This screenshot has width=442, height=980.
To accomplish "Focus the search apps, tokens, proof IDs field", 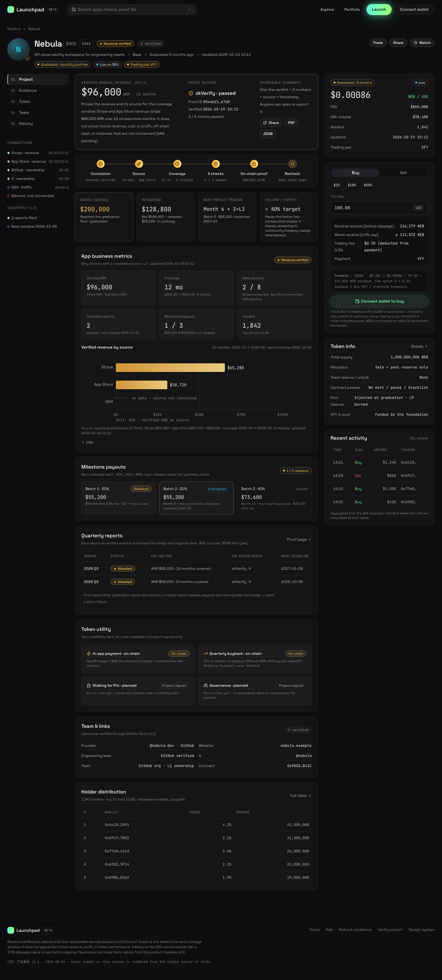I will pos(132,10).
